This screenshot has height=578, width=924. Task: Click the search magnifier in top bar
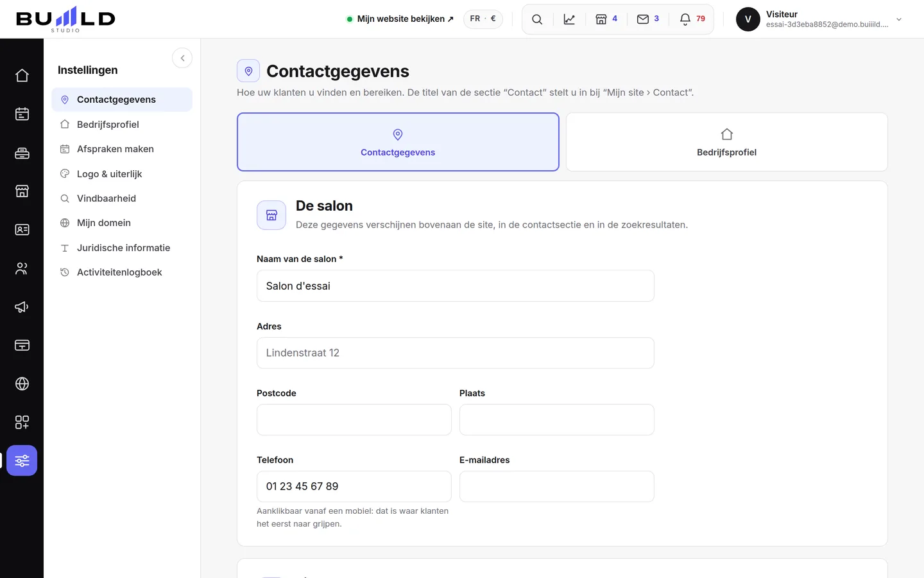(537, 19)
